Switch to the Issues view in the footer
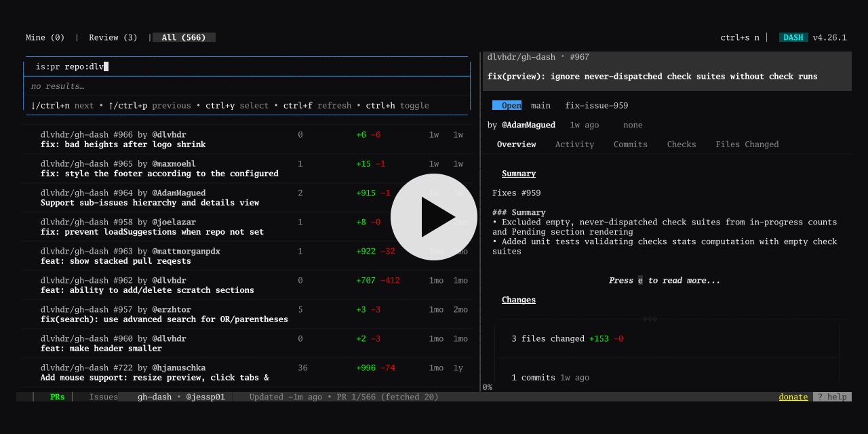This screenshot has height=434, width=868. pos(104,397)
